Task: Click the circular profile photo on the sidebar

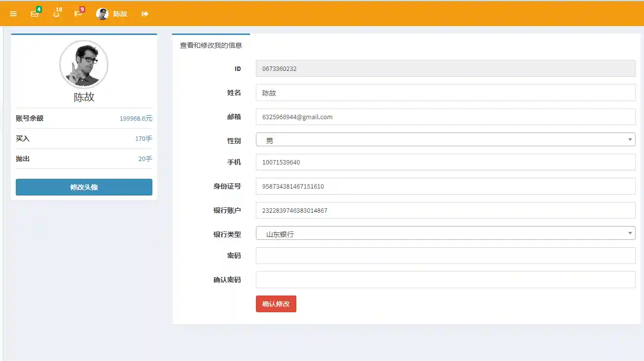Action: tap(83, 65)
